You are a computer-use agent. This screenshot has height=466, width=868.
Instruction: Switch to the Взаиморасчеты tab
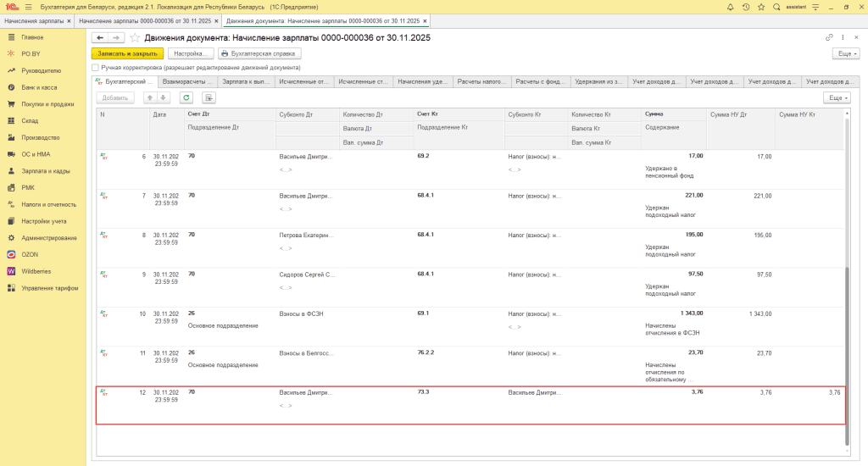click(186, 82)
